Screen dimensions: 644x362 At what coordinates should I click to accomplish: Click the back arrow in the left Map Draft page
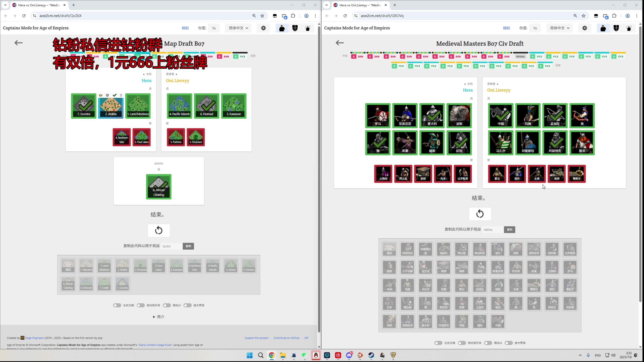18,43
